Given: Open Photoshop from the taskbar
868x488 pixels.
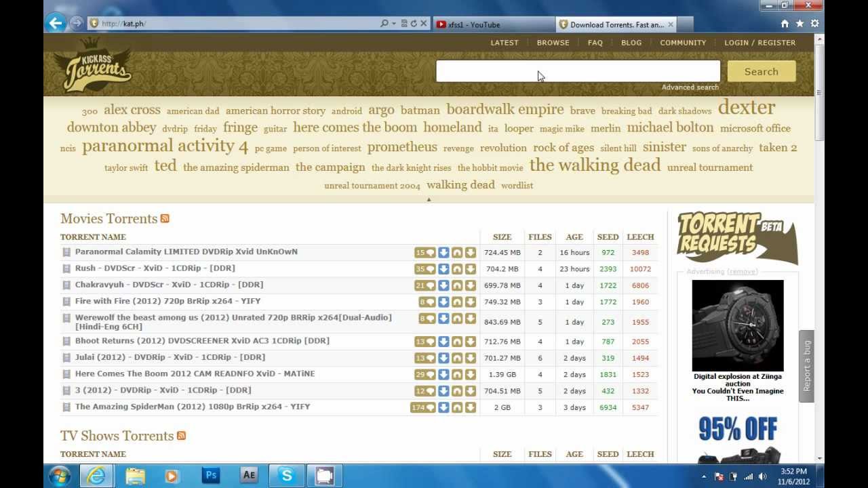Looking at the screenshot, I should click(211, 476).
